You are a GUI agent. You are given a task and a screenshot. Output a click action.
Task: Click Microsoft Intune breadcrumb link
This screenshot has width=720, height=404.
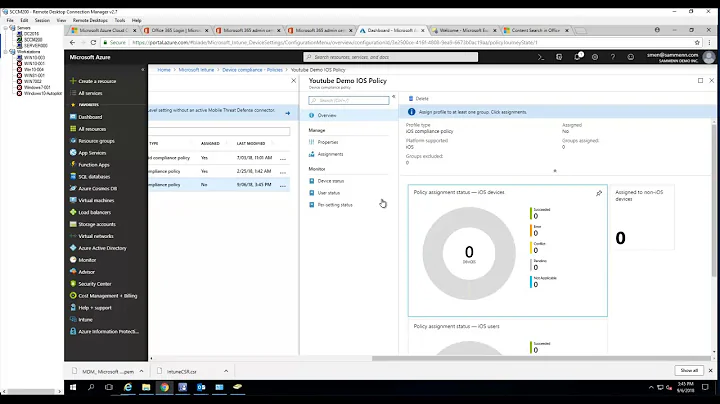[196, 70]
